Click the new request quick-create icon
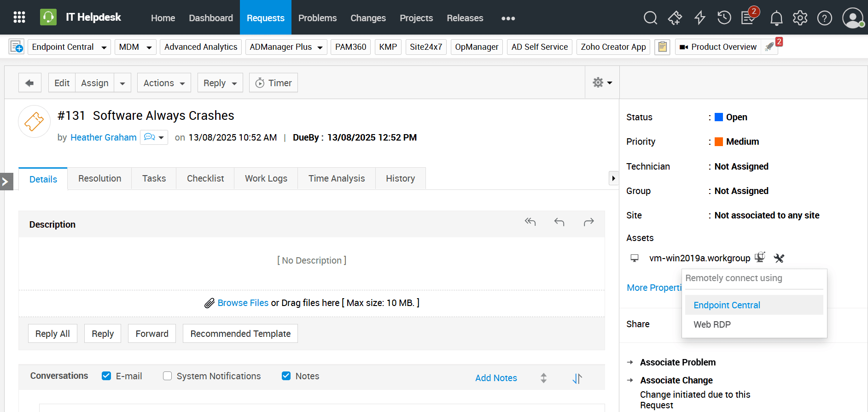868x412 pixels. click(17, 47)
